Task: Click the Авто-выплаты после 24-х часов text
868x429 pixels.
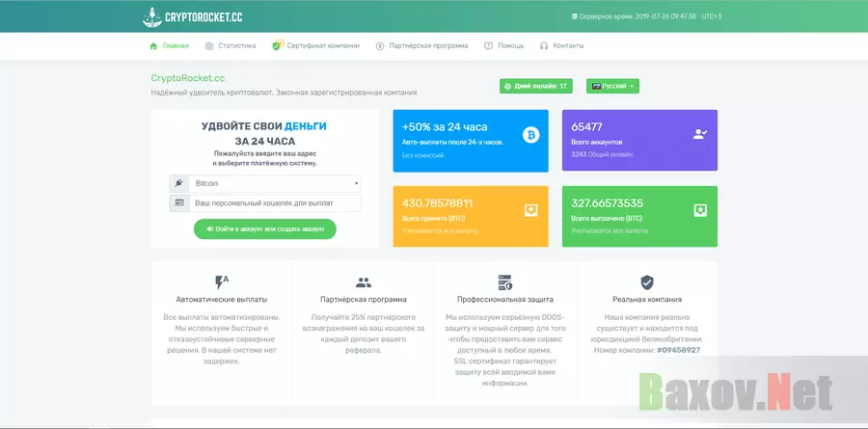Action: pyautogui.click(x=453, y=143)
